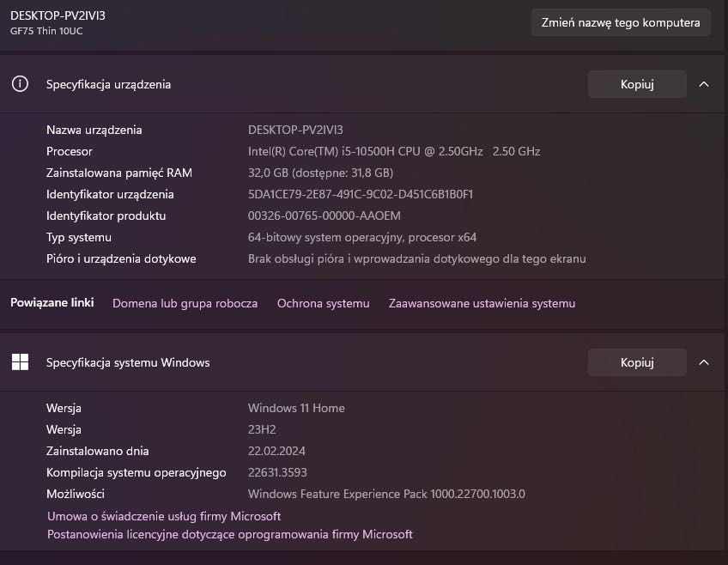This screenshot has width=728, height=565.
Task: Open Zaawansowane ustawienia systemu link
Action: coord(482,303)
